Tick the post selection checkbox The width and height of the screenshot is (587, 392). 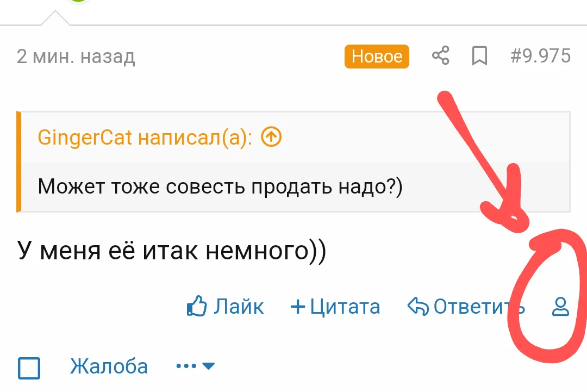[29, 369]
